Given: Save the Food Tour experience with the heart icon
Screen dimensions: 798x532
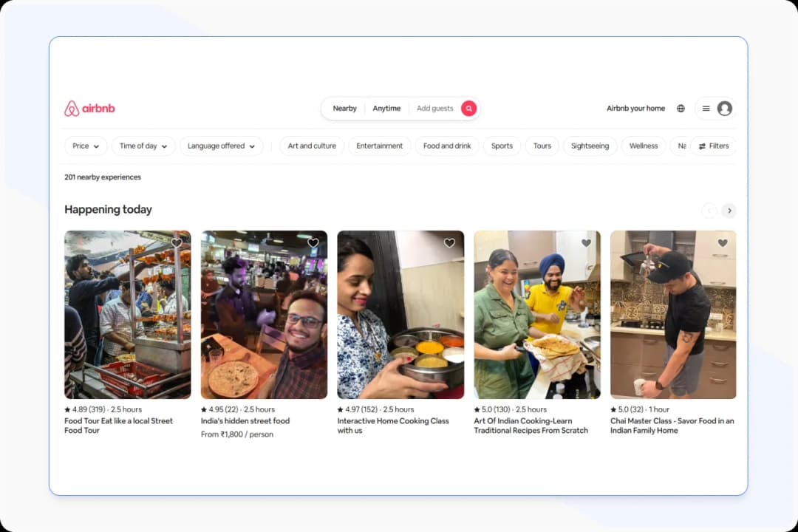Looking at the screenshot, I should point(177,242).
